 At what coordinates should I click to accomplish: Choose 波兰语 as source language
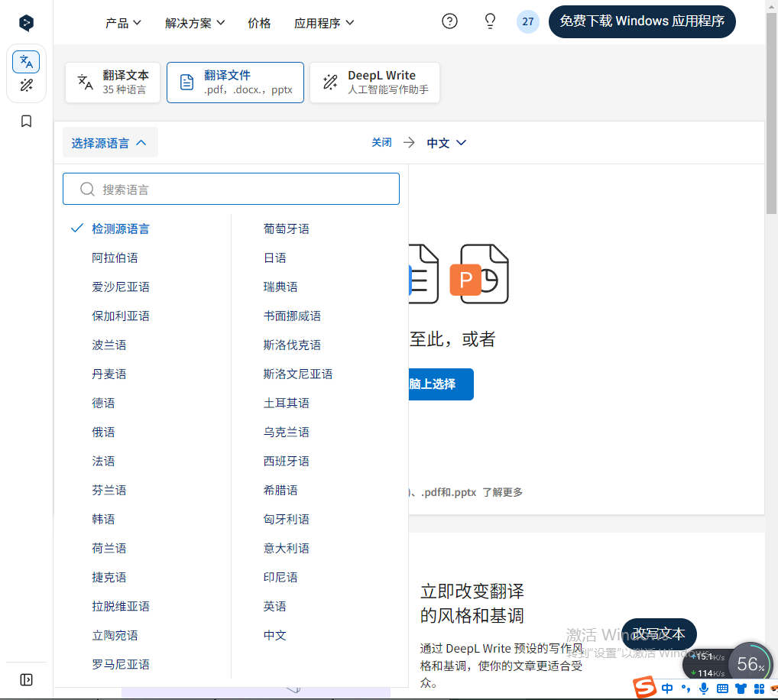109,345
